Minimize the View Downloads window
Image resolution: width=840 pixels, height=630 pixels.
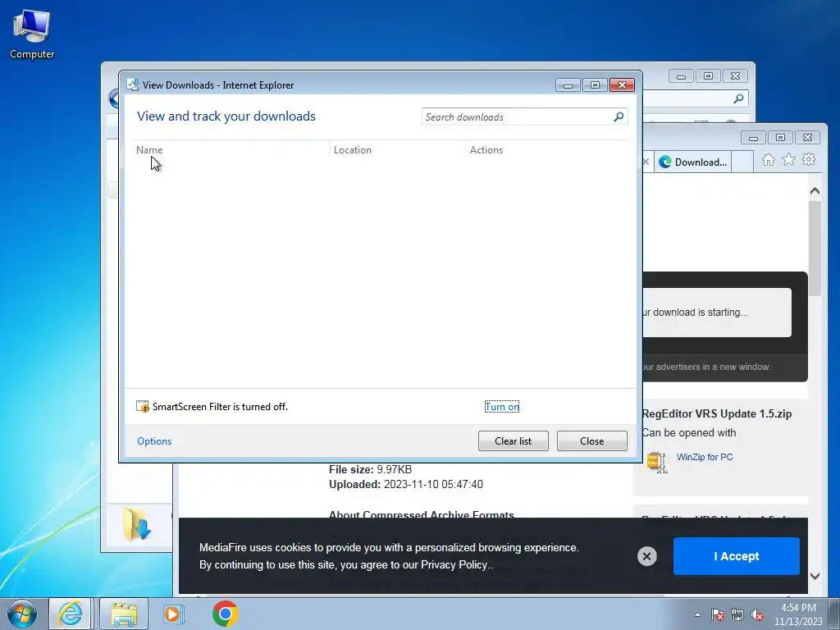pos(568,84)
